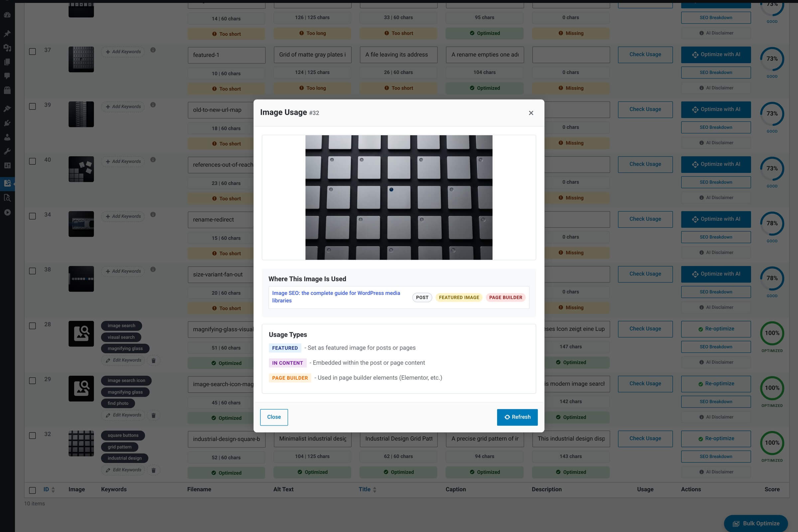798x532 pixels.
Task: Click the FEATURED IMAGE tag in usage row
Action: pos(459,298)
